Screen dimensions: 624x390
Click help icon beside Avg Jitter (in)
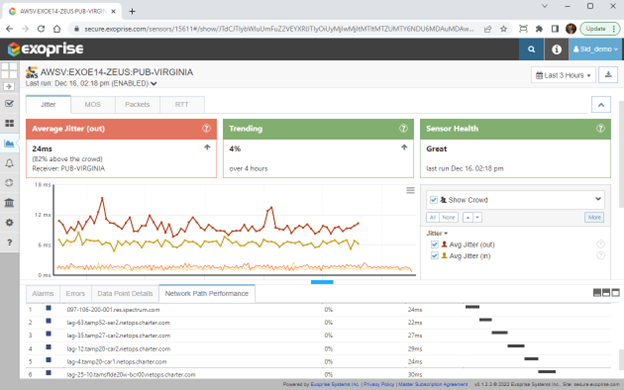tap(600, 255)
